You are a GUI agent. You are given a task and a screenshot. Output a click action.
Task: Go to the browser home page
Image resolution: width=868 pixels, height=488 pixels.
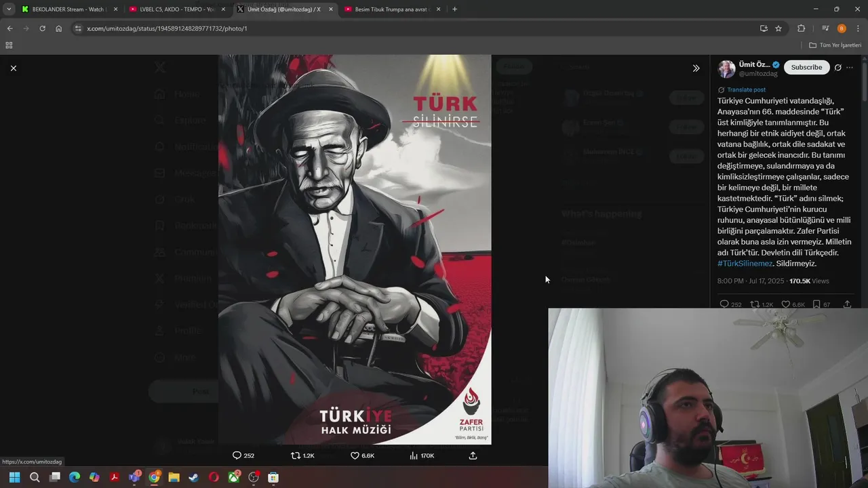(58, 28)
